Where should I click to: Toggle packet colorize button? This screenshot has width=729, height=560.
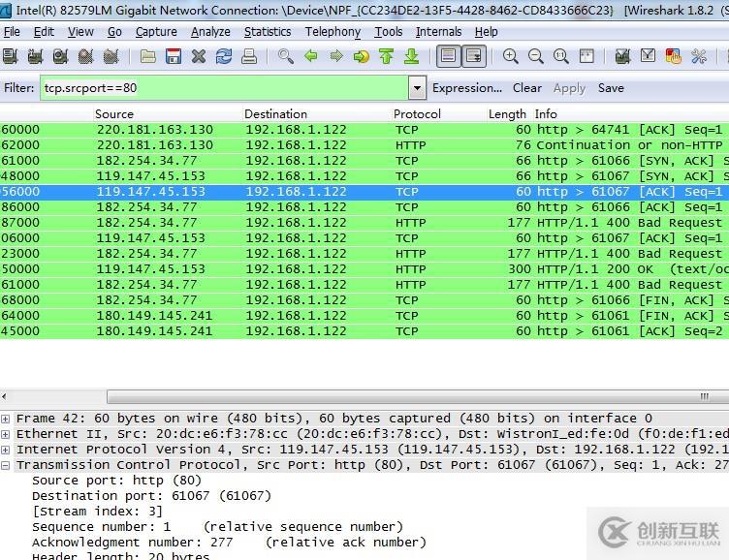tap(449, 56)
